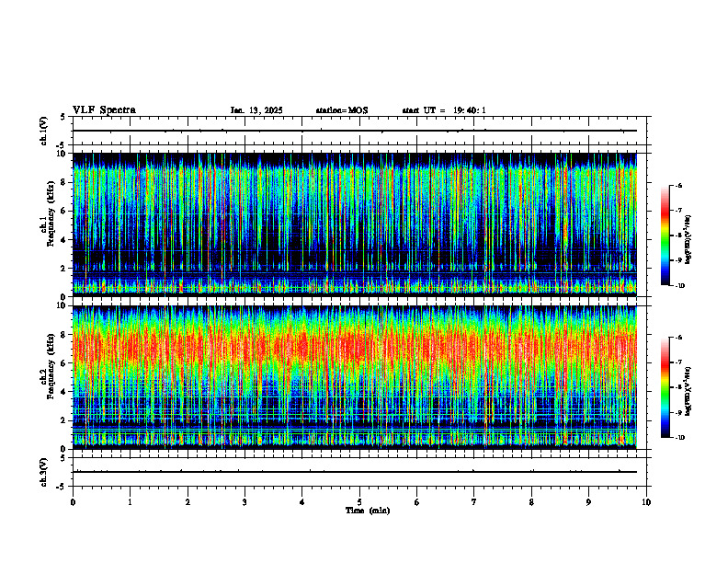
Task: Select the ch.2 color bar log(PSD) label
Action: click(x=688, y=391)
